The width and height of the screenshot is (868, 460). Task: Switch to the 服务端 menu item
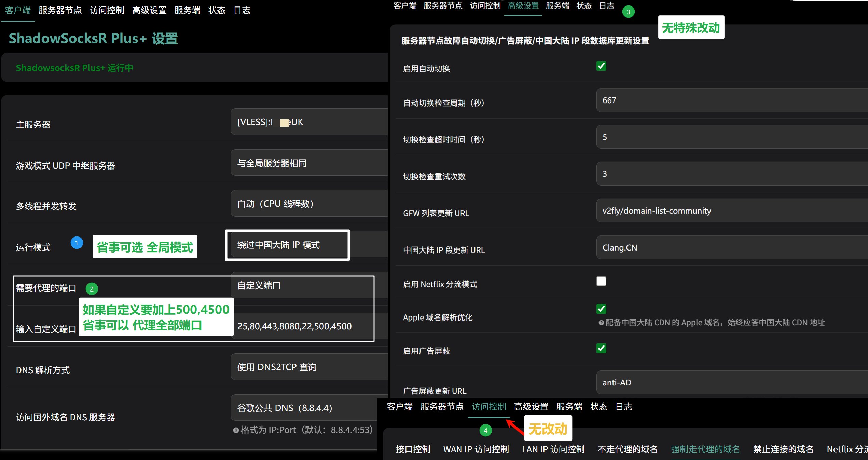187,10
